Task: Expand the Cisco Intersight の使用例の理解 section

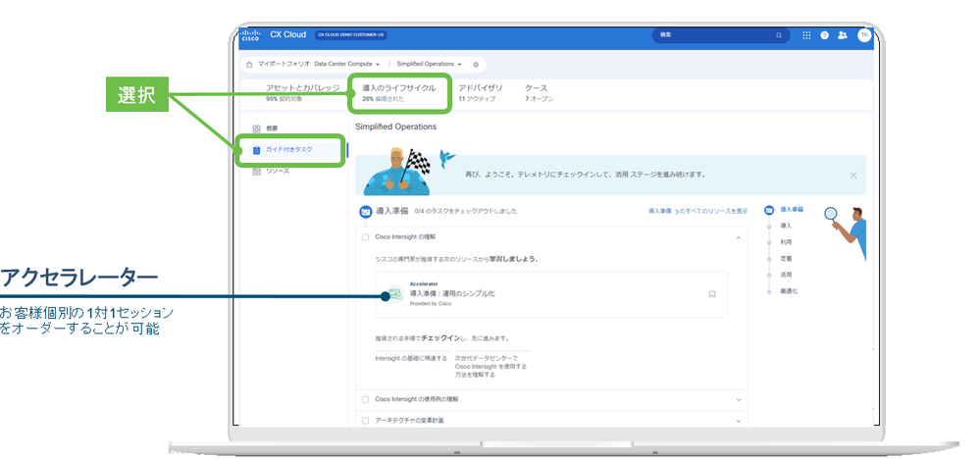Action: point(738,400)
